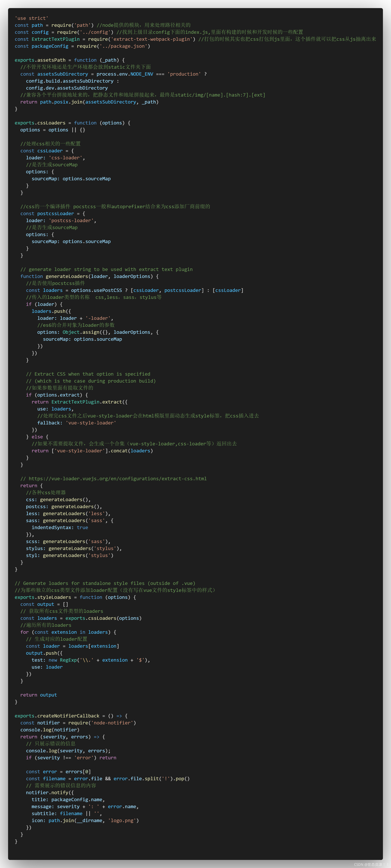Click the 'node-notifier' require string
This screenshot has width=391, height=868.
click(x=112, y=723)
